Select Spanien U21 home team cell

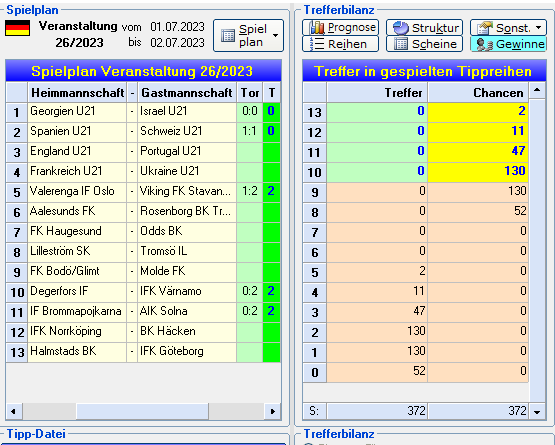click(77, 132)
